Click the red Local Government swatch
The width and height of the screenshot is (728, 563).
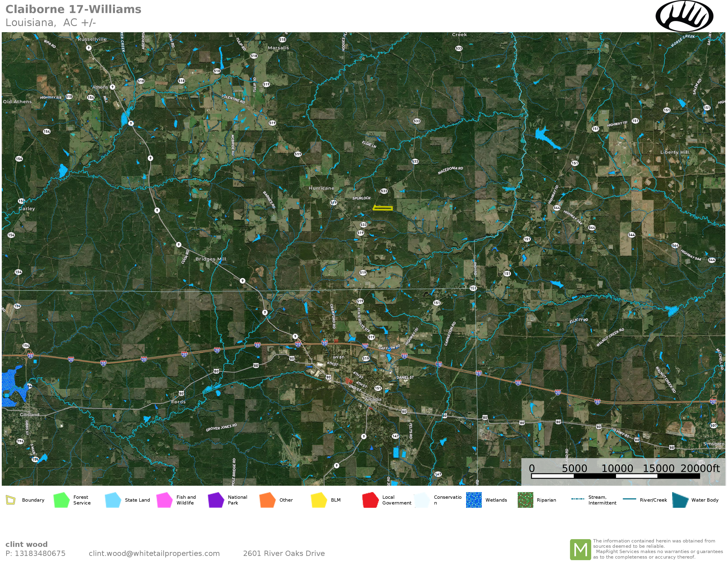[x=370, y=500]
